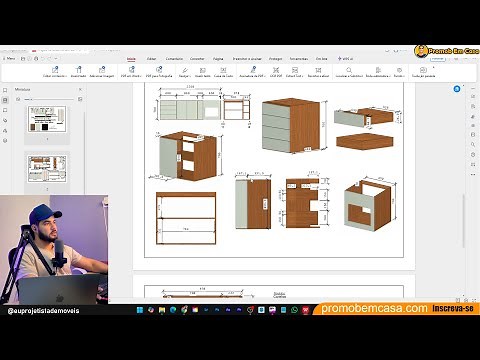Open the Ferramentas ribbon tab
The width and height of the screenshot is (480, 360).
[x=299, y=59]
